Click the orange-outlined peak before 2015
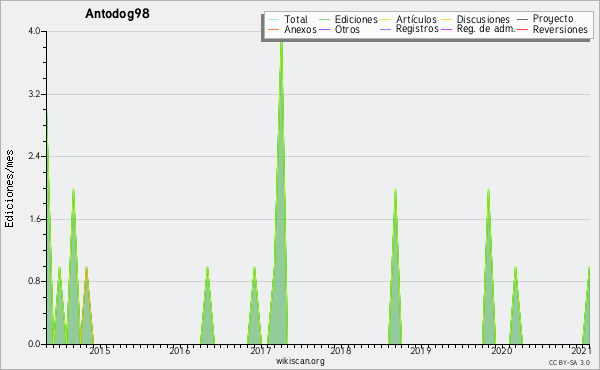Viewport: 600px width, 370px height. [87, 306]
